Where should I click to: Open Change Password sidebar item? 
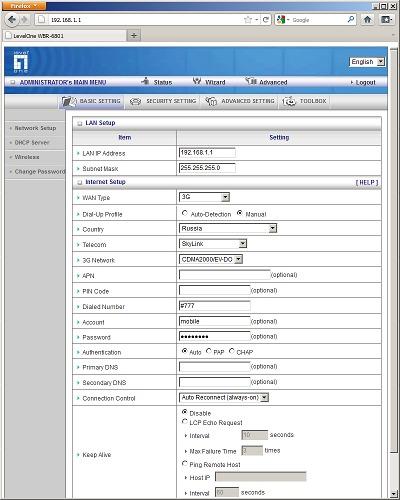point(40,171)
